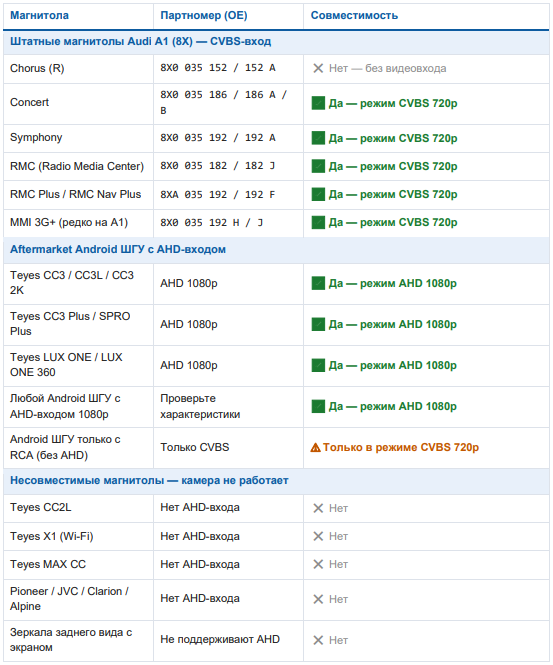
Task: Click the Проверьте характеристики cell
Action: coord(229,406)
